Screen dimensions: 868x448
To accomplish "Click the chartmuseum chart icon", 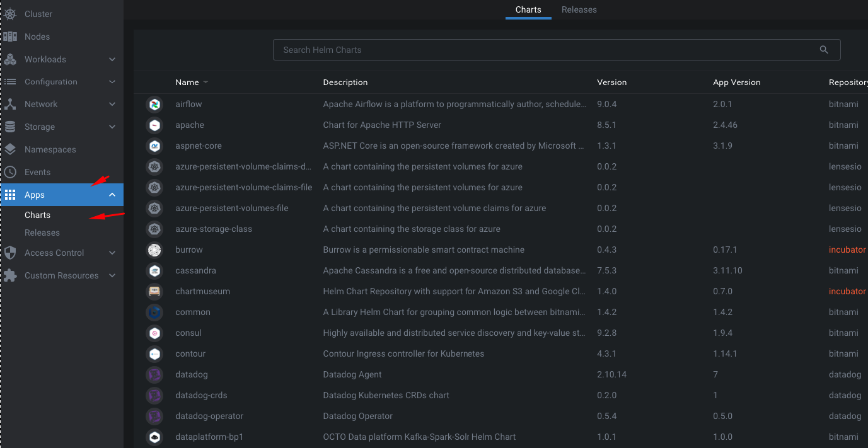I will pos(154,291).
